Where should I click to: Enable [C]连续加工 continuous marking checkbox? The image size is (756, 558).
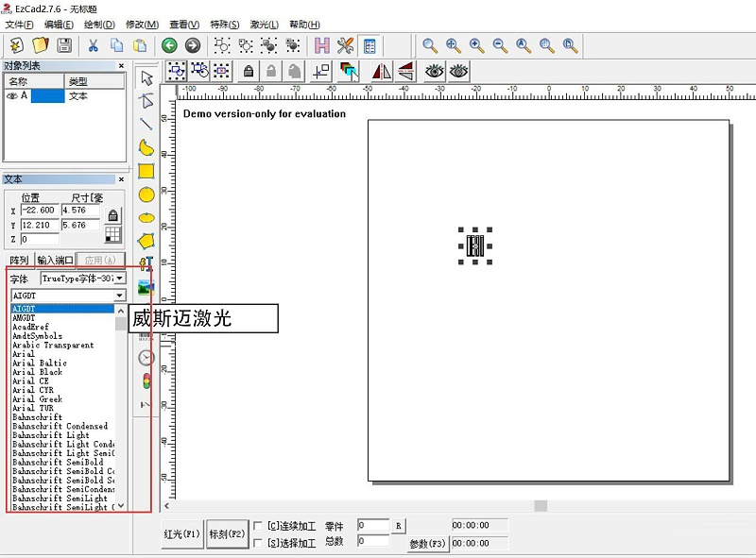259,526
